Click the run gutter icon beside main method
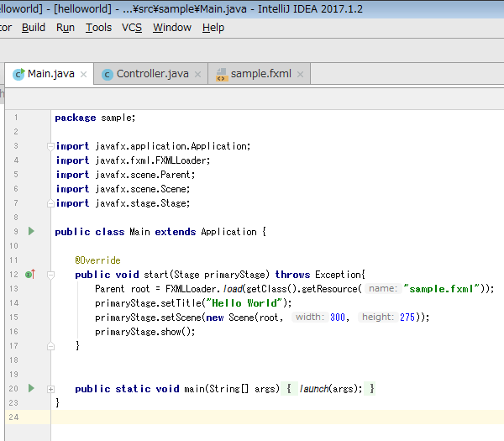 coord(31,388)
